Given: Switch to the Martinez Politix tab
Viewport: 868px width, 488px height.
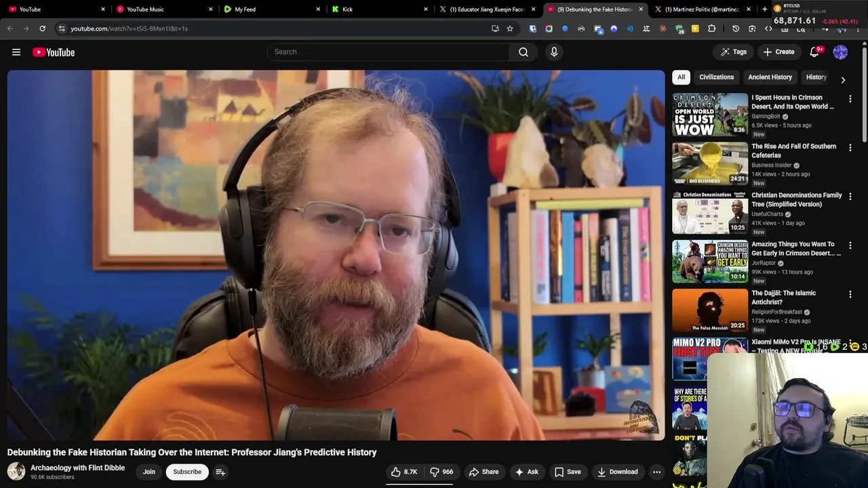Looking at the screenshot, I should coord(702,9).
